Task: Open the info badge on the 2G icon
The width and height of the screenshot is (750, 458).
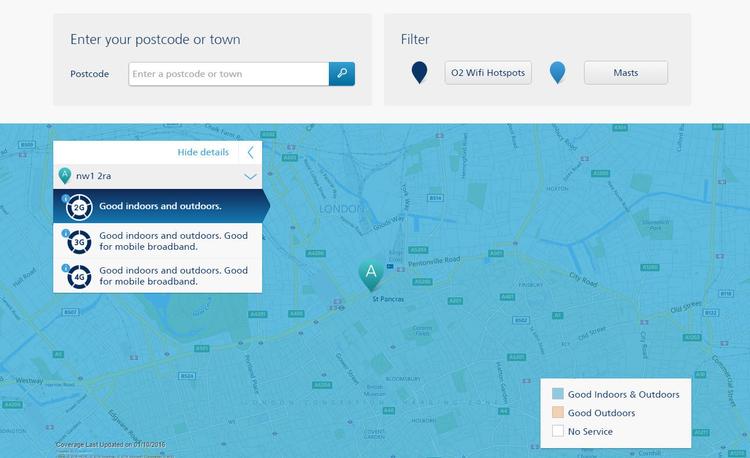Action: 66,198
